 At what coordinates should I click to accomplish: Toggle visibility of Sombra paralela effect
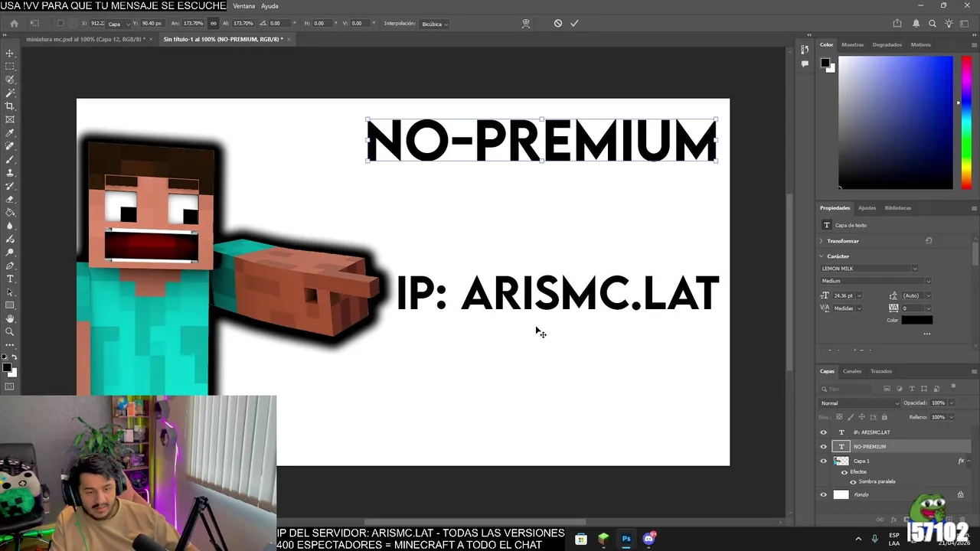tap(853, 482)
